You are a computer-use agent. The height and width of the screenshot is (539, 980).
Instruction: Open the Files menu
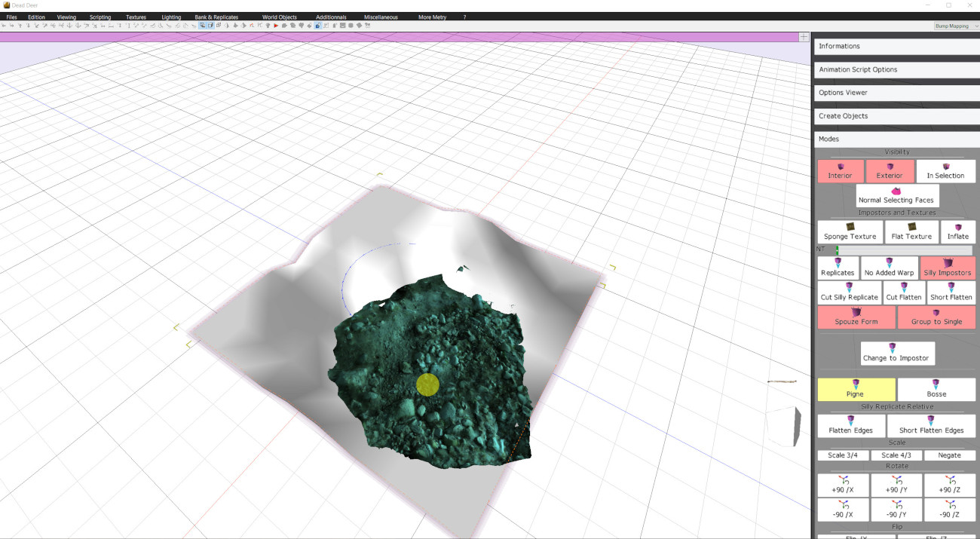pyautogui.click(x=11, y=17)
